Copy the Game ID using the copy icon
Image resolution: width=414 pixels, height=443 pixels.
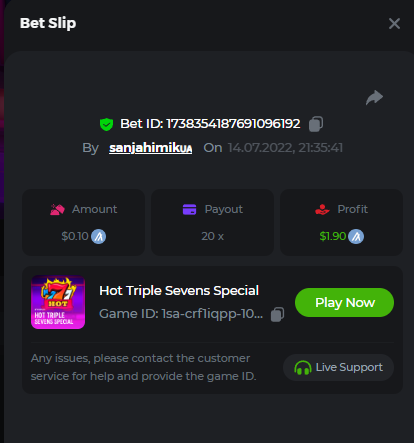(277, 314)
